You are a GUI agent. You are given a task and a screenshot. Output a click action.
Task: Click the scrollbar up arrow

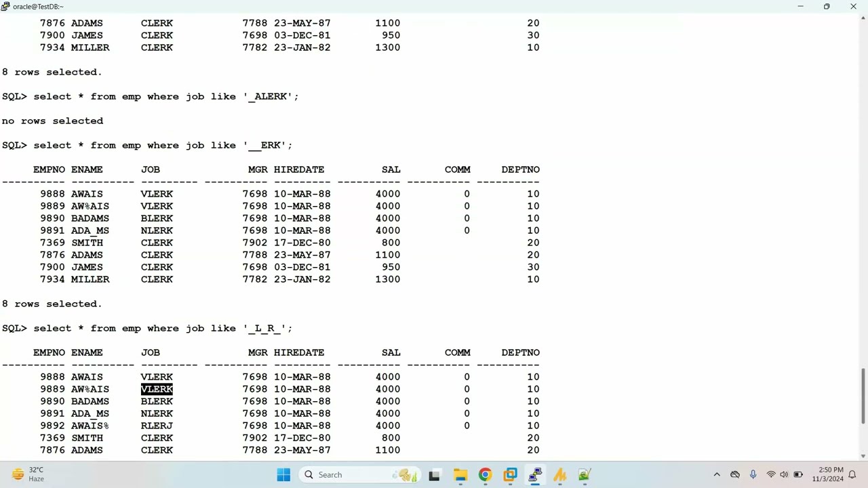tap(863, 18)
